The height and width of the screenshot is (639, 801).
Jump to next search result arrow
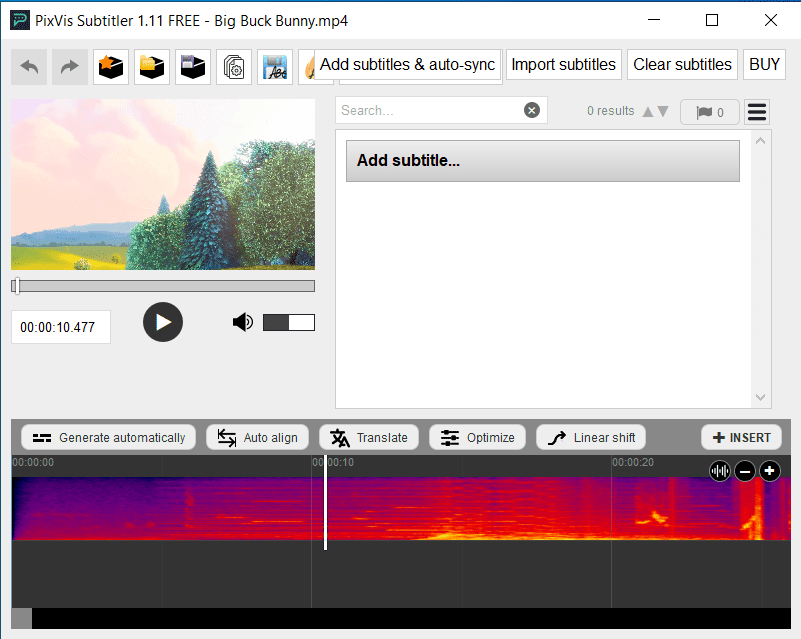(663, 111)
